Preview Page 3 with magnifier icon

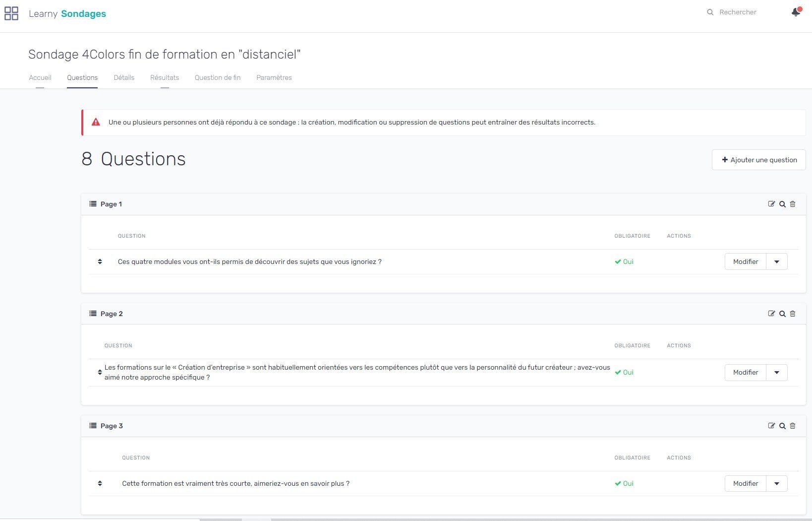[782, 426]
